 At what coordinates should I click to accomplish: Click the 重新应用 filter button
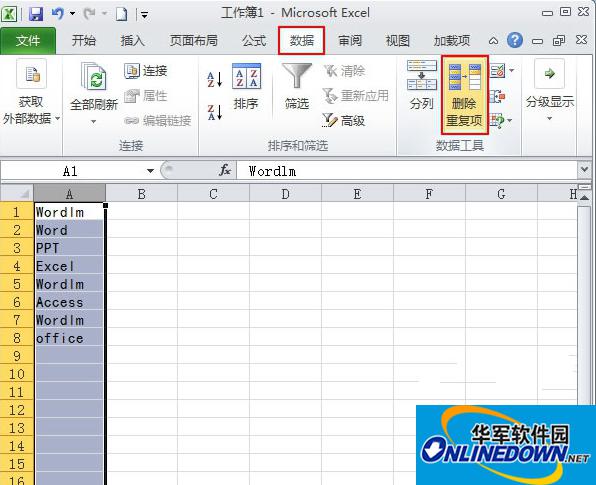click(355, 96)
